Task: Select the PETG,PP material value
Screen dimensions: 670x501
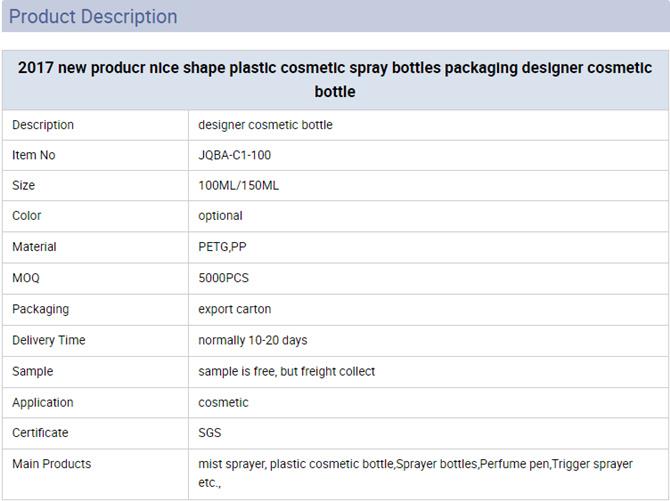Action: 222,247
